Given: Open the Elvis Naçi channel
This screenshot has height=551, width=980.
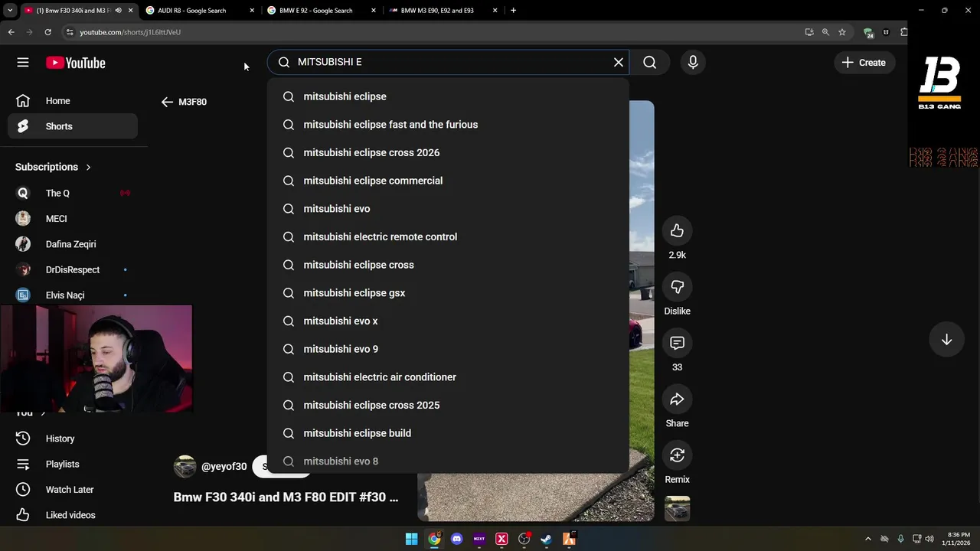Looking at the screenshot, I should (x=73, y=295).
